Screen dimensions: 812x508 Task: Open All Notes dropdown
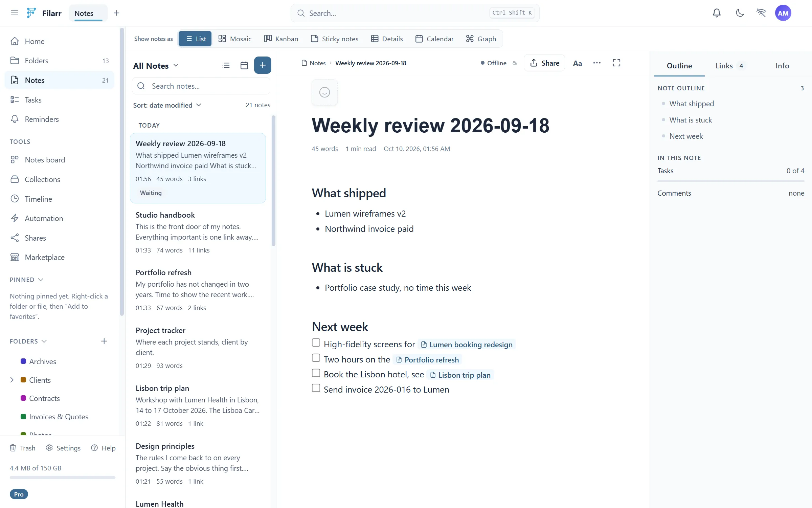(156, 66)
